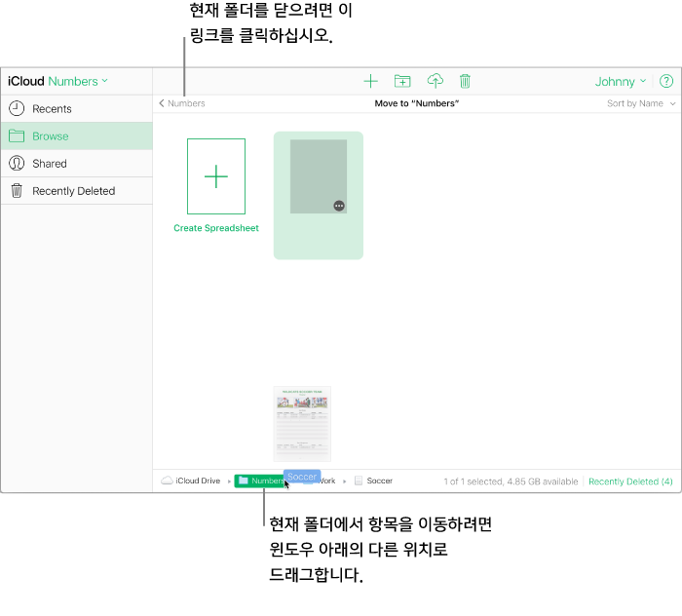Select Shared in the sidebar

click(77, 164)
